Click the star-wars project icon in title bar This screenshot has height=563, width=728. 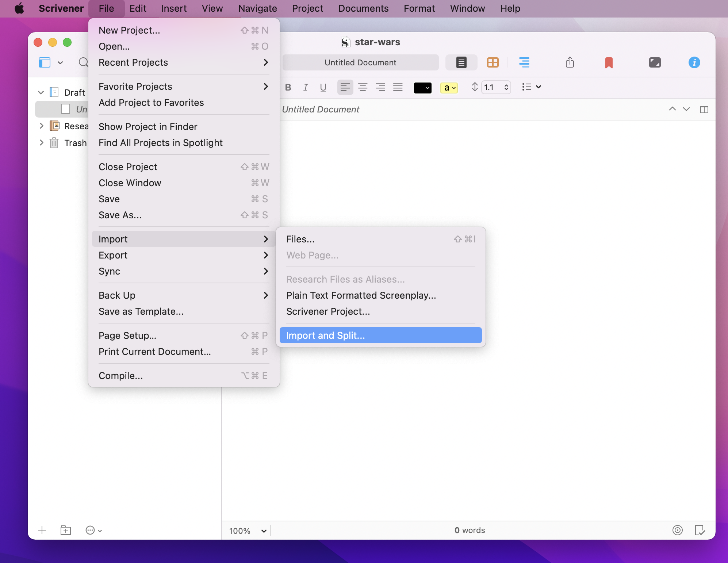(345, 42)
